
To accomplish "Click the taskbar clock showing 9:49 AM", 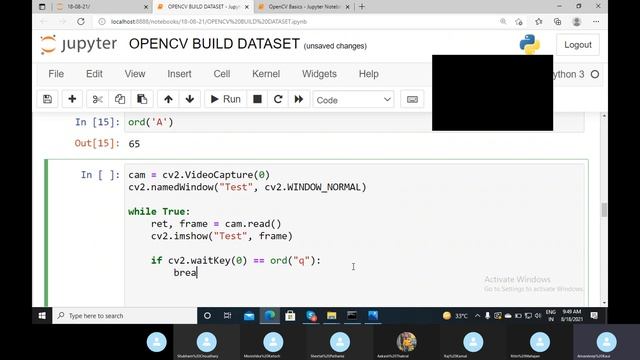I will [571, 315].
